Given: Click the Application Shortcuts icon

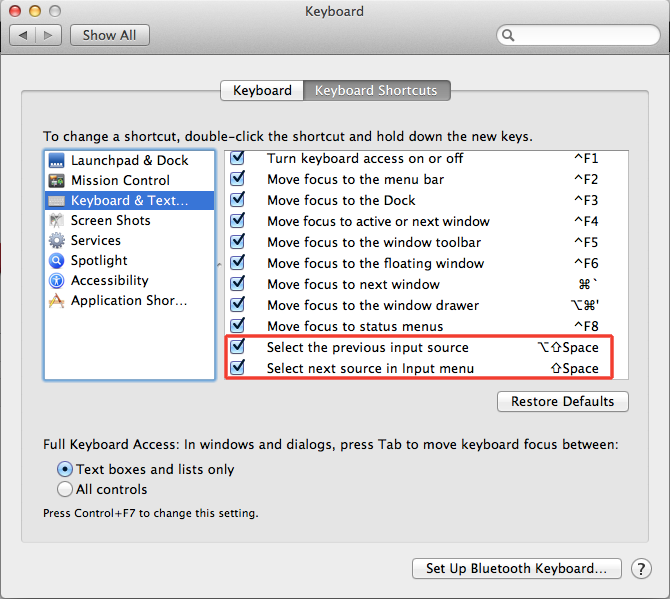Looking at the screenshot, I should click(x=56, y=301).
